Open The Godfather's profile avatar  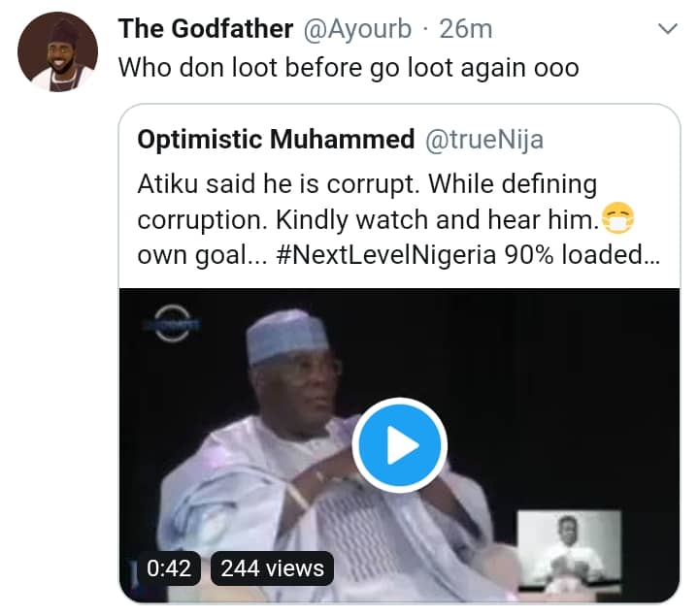click(58, 52)
